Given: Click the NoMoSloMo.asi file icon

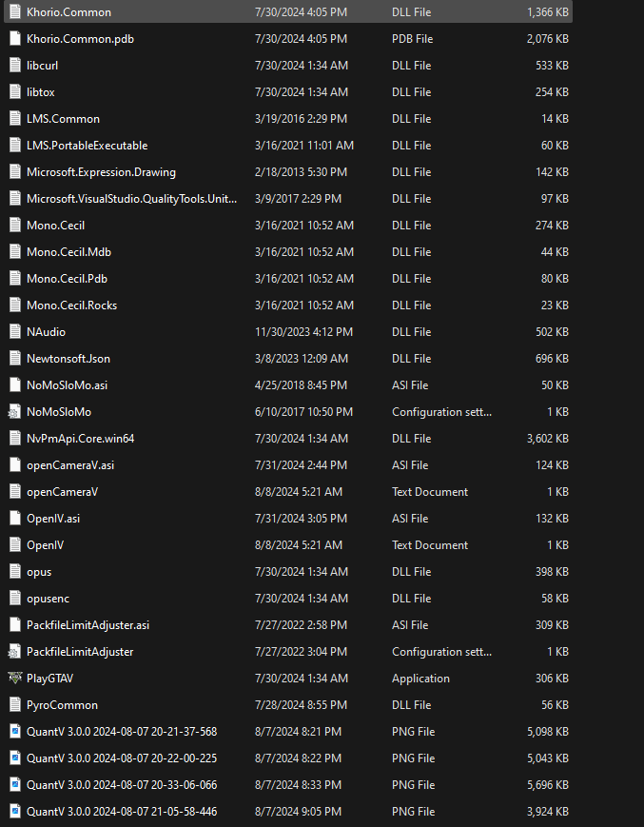Looking at the screenshot, I should [15, 384].
